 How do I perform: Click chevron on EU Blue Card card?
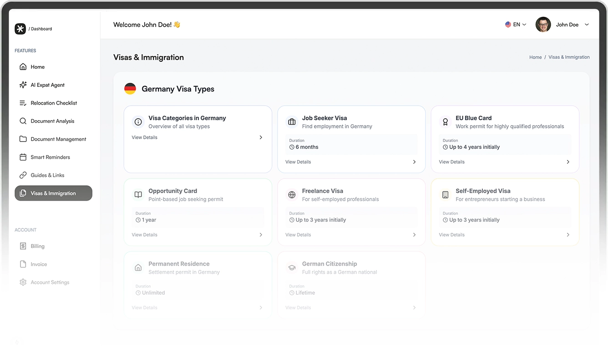[568, 162]
